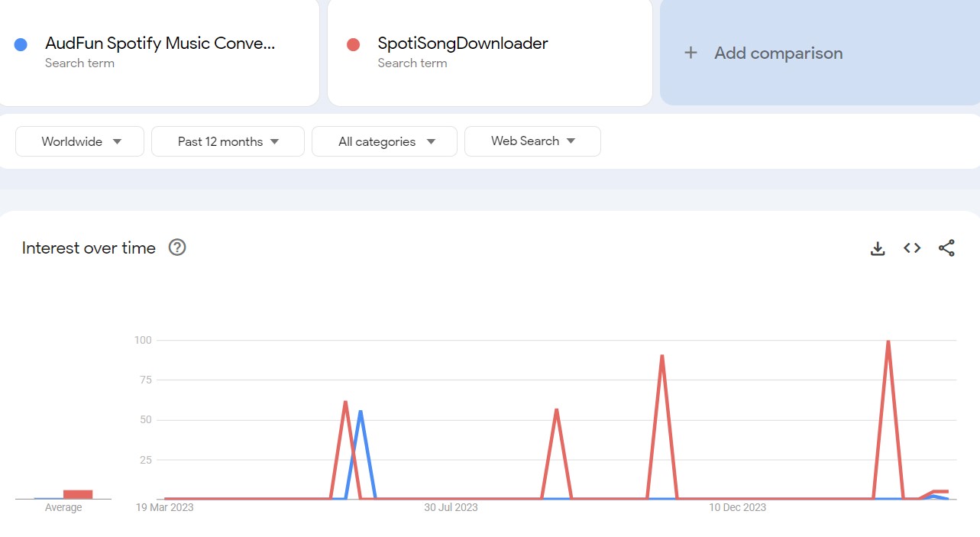Click the Average label

point(63,507)
